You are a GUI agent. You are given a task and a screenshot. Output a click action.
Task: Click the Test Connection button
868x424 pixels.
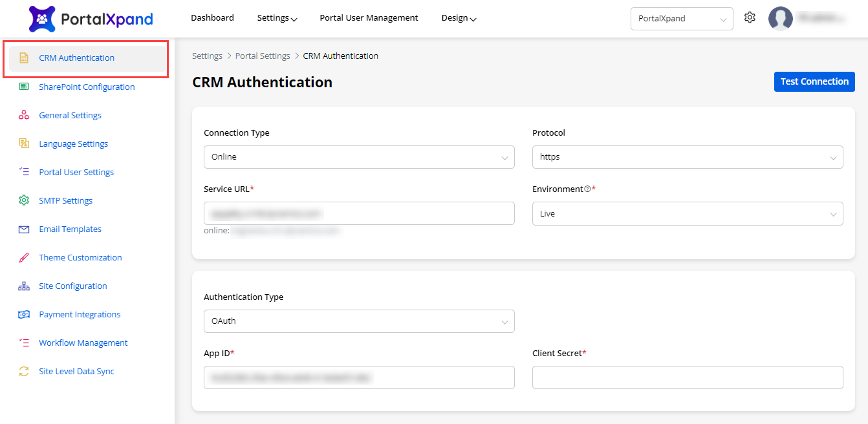point(814,81)
